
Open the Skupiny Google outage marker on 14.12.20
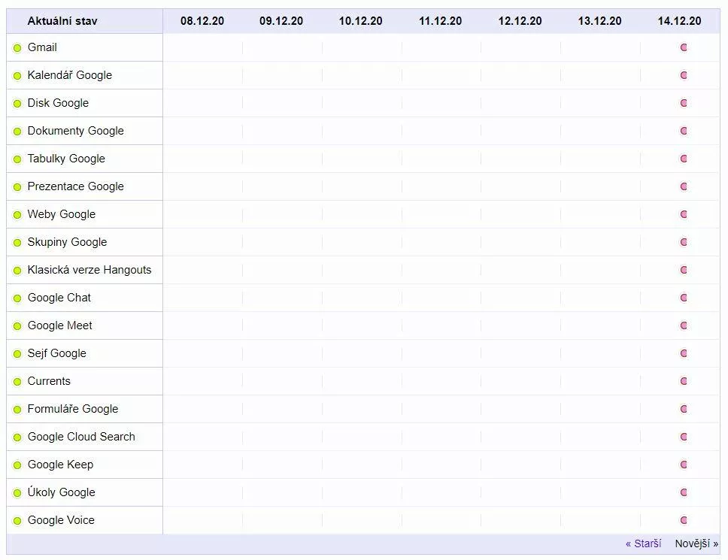[x=684, y=242]
